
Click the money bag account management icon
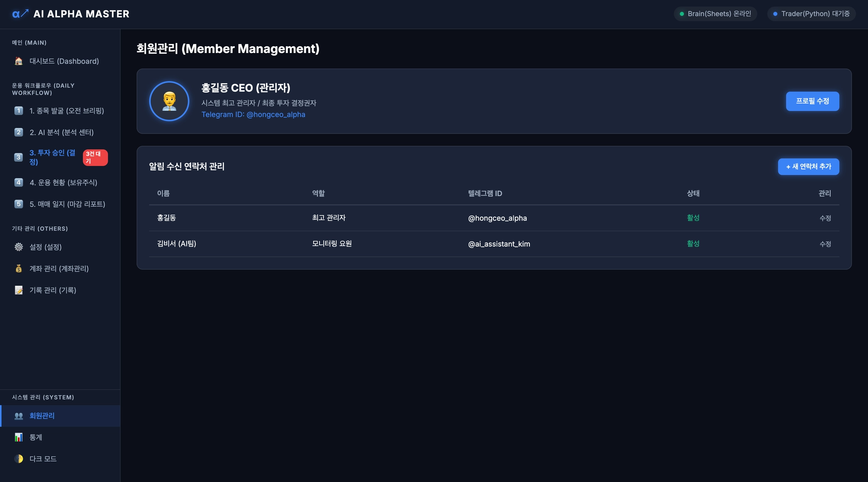click(19, 269)
